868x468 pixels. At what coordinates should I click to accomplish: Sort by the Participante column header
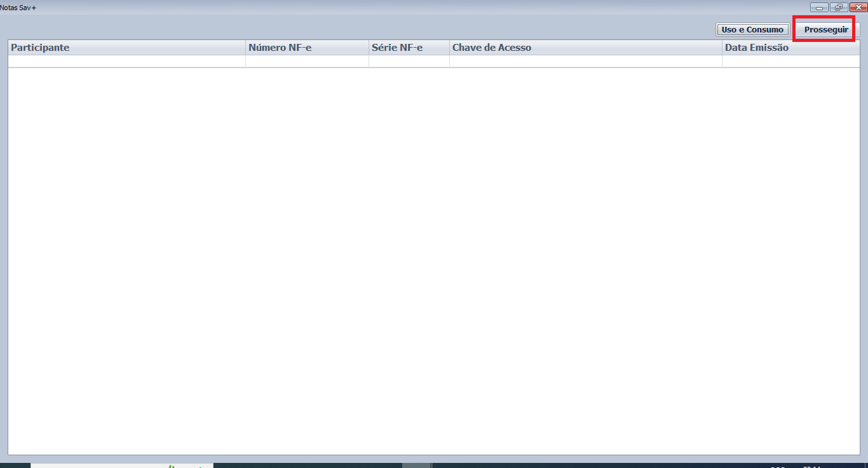click(126, 48)
